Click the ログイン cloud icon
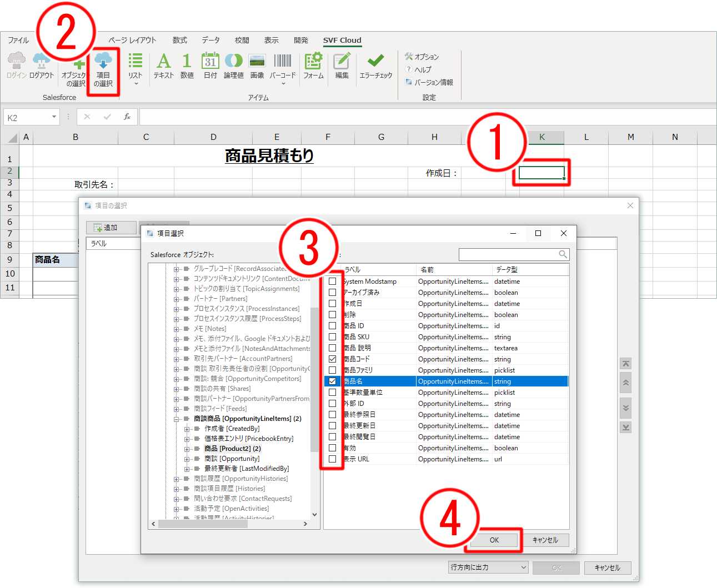This screenshot has height=588, width=717. 17,60
